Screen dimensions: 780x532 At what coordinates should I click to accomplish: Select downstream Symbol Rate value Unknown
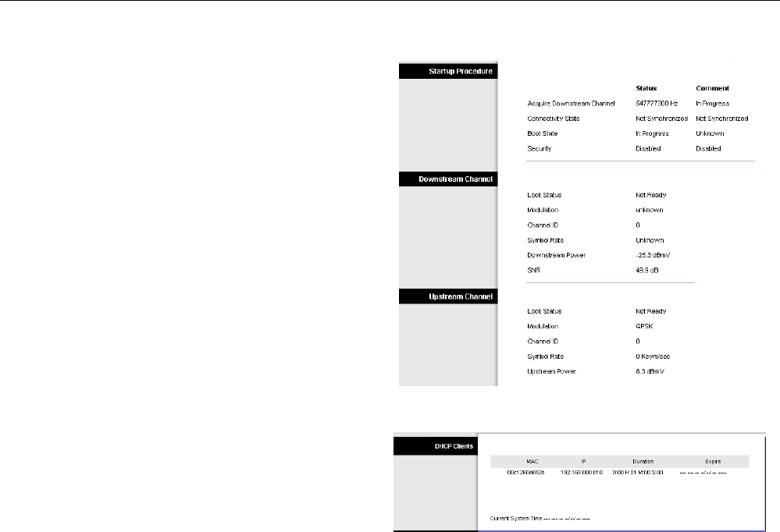pyautogui.click(x=650, y=240)
